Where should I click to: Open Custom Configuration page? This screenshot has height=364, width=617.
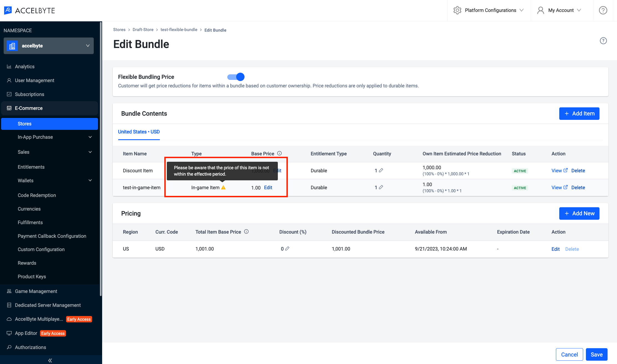[41, 249]
